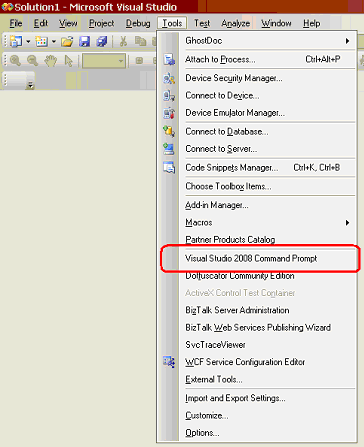Select the Pointer arrow tool

pyautogui.click(x=69, y=61)
